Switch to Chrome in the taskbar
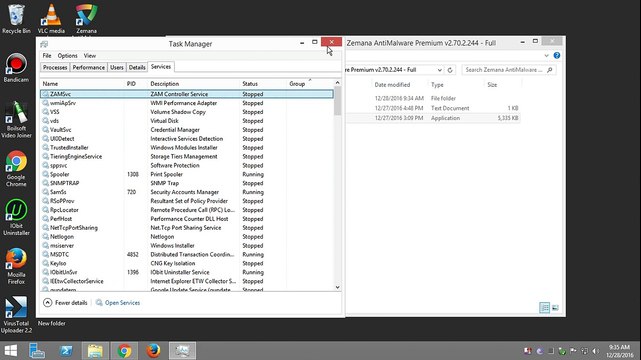 tap(124, 351)
